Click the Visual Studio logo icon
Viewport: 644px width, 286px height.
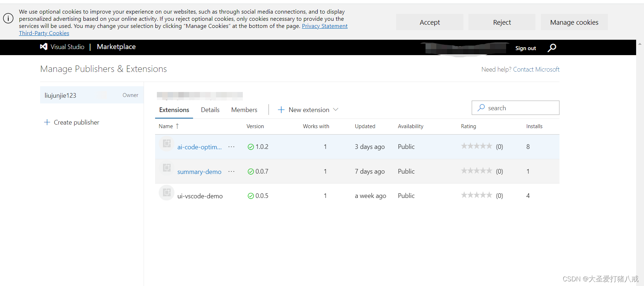point(44,47)
